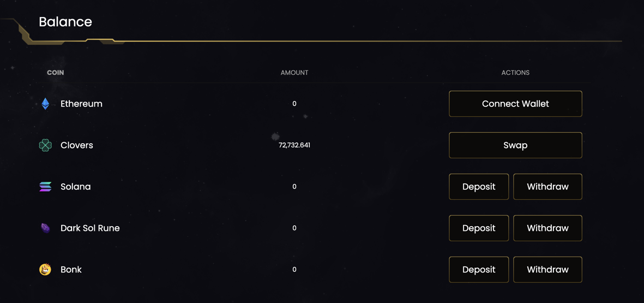
Task: Click the COIN column header
Action: point(56,73)
